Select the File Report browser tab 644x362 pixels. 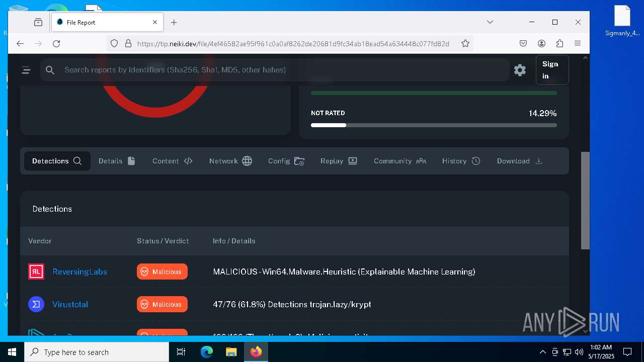(x=107, y=22)
